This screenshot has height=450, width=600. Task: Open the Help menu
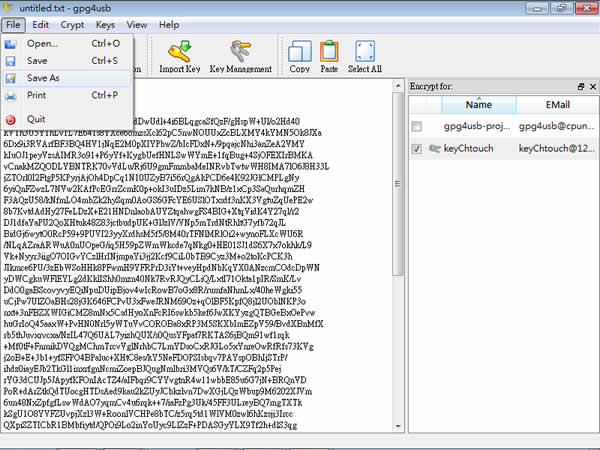click(x=171, y=22)
